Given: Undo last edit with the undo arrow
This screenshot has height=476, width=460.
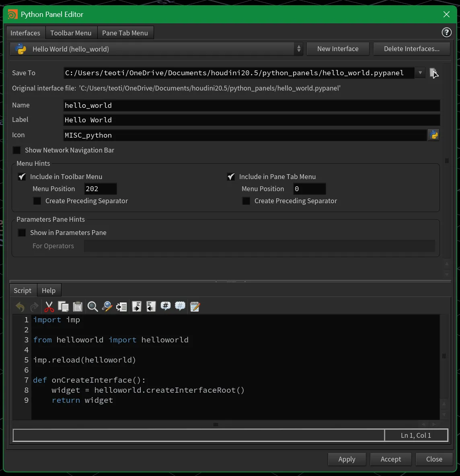Looking at the screenshot, I should pos(20,306).
